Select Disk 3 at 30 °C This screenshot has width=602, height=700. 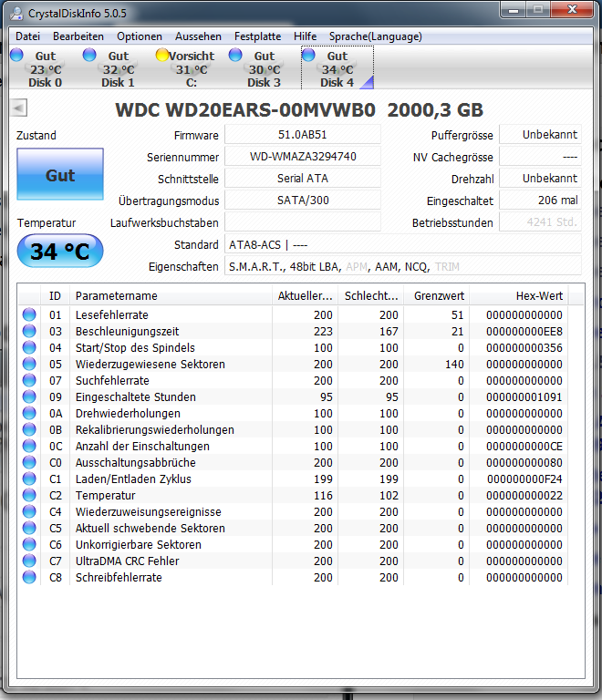(x=264, y=68)
